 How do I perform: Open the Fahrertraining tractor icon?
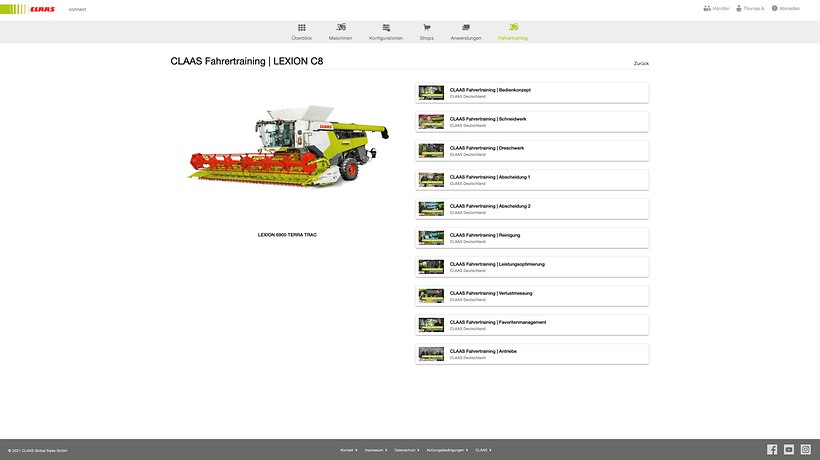tap(513, 27)
